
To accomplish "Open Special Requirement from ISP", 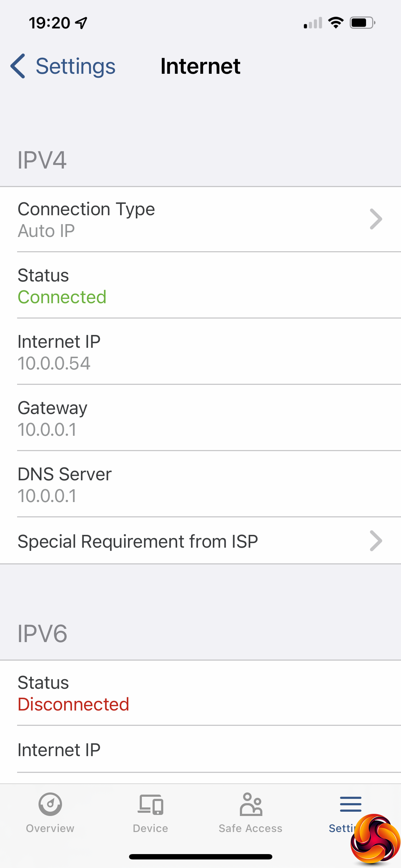I will pos(138,541).
